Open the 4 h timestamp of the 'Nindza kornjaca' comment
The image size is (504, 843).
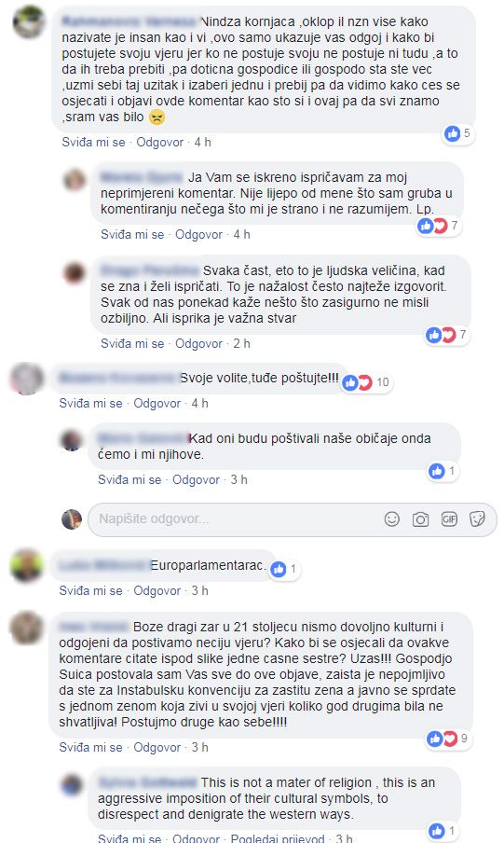pos(202,143)
